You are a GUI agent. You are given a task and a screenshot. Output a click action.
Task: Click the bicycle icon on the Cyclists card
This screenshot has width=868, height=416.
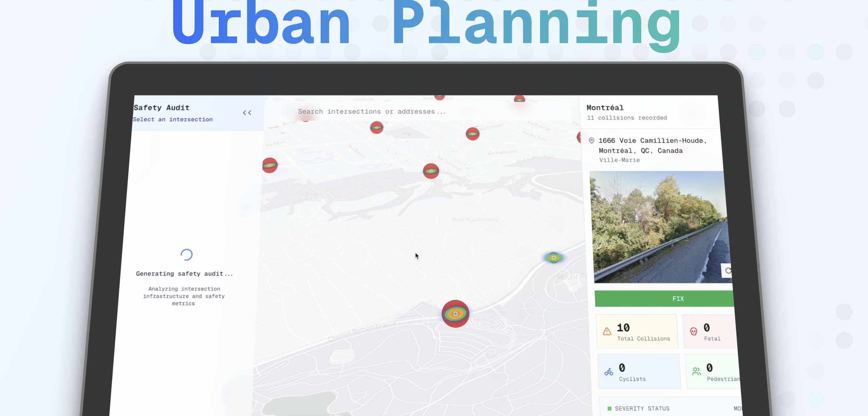pos(609,372)
